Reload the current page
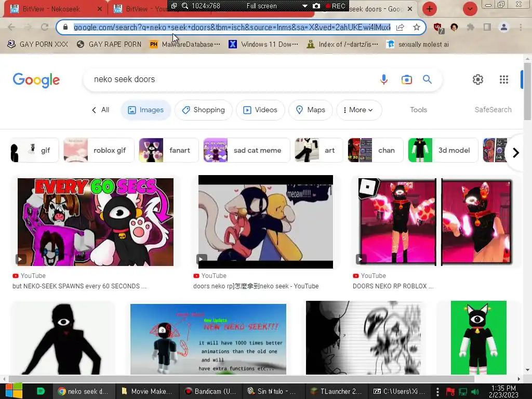532x399 pixels. tap(45, 27)
